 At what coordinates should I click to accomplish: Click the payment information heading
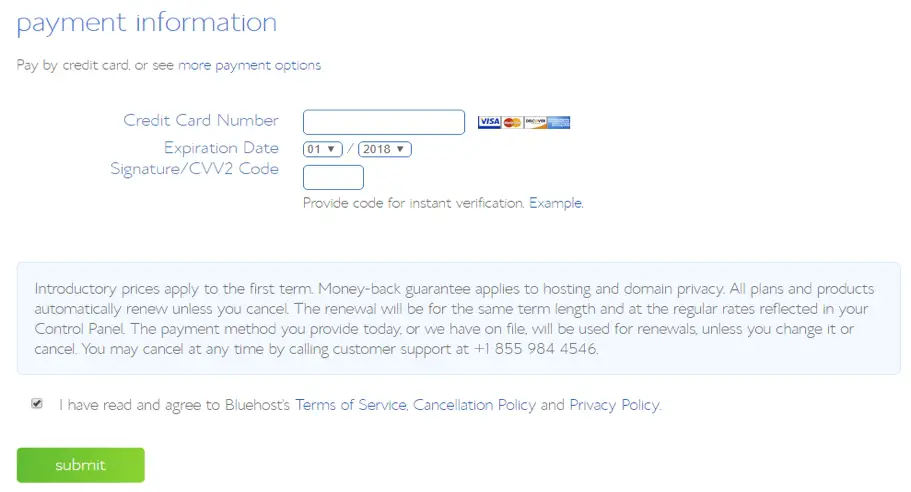(146, 23)
